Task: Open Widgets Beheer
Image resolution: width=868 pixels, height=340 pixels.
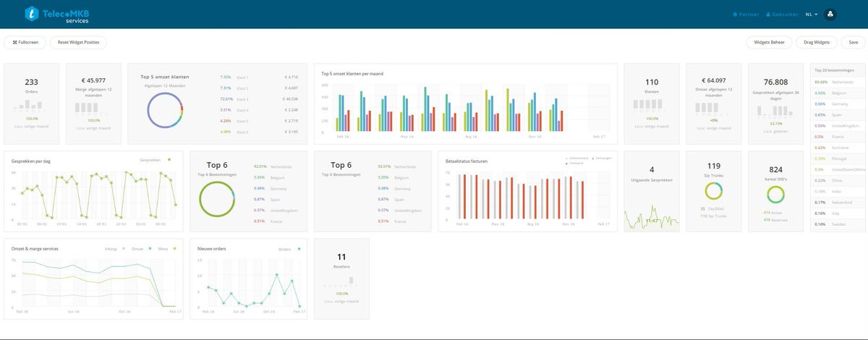Action: point(769,43)
